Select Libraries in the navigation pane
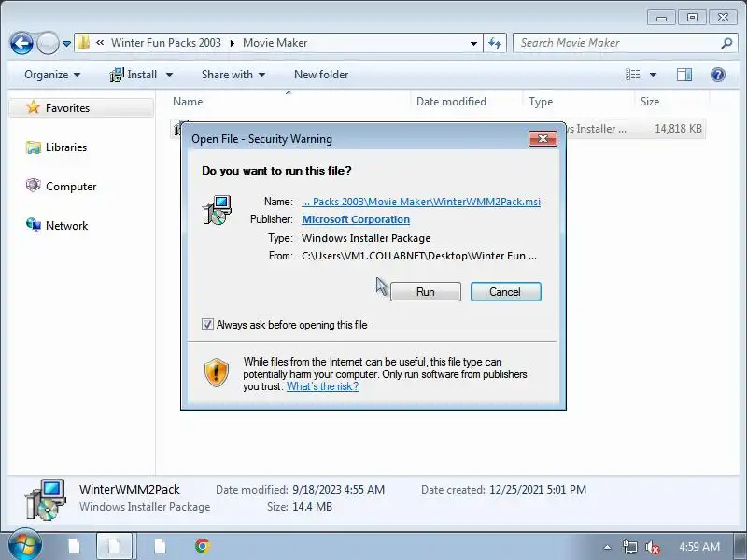This screenshot has width=747, height=560. [57, 147]
